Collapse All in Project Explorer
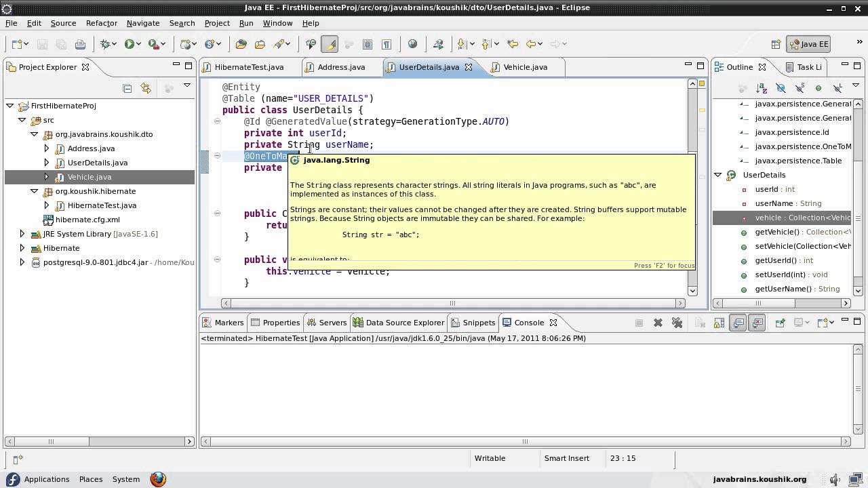Viewport: 868px width, 488px height. point(127,88)
